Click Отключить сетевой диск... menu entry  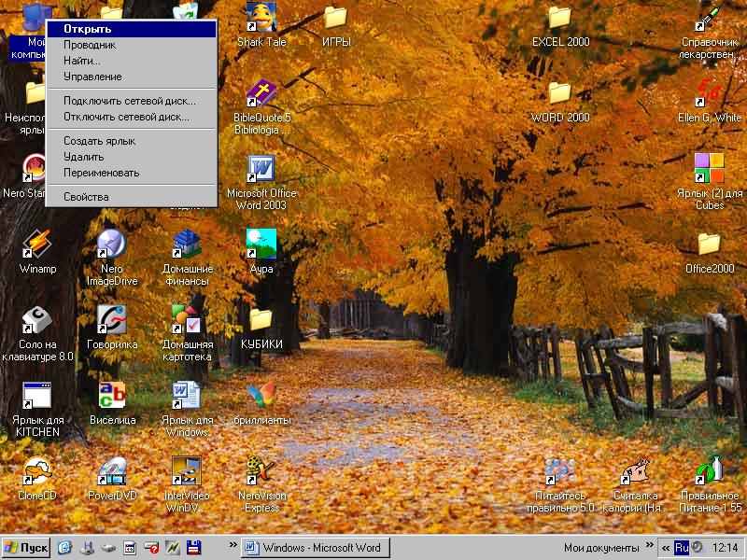tap(132, 117)
